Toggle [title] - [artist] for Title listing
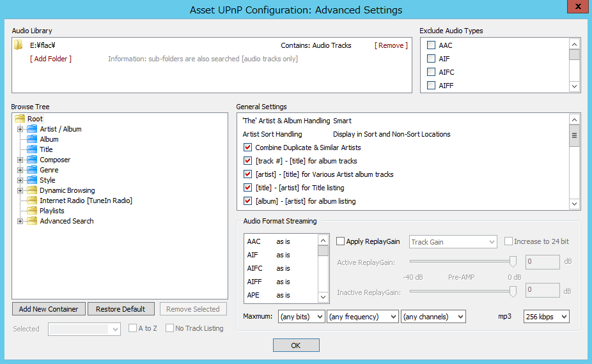Viewport: 592px width, 364px height. coord(247,188)
